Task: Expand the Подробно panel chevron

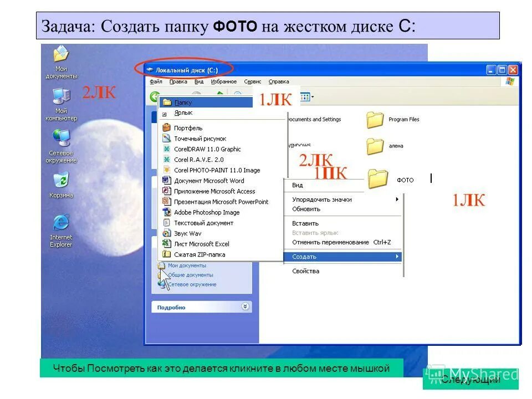Action: [245, 306]
